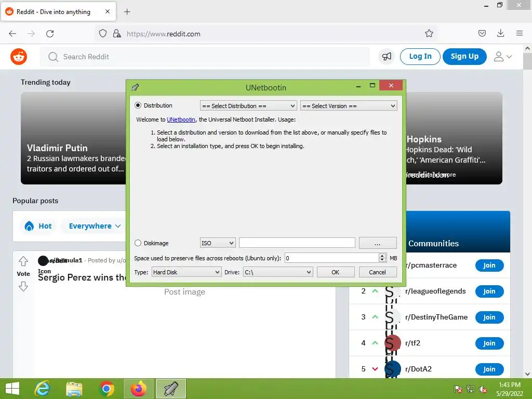
Task: Click the disk image path field
Action: coord(297,243)
